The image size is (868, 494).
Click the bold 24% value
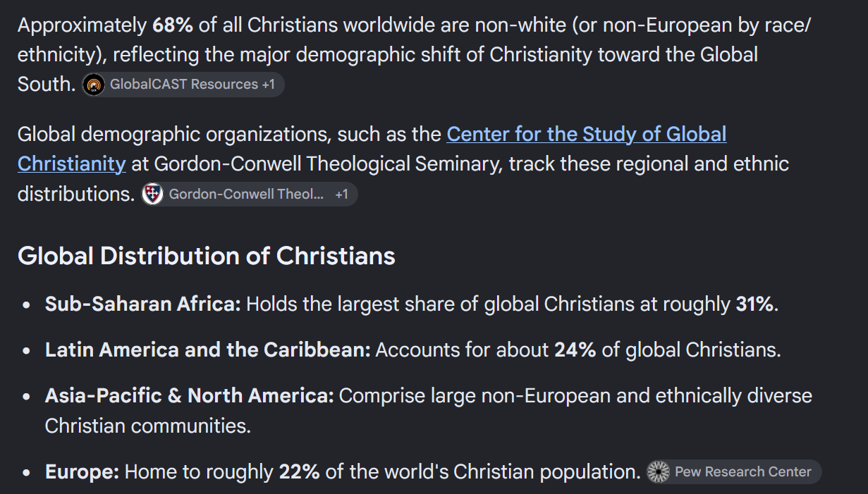click(575, 350)
